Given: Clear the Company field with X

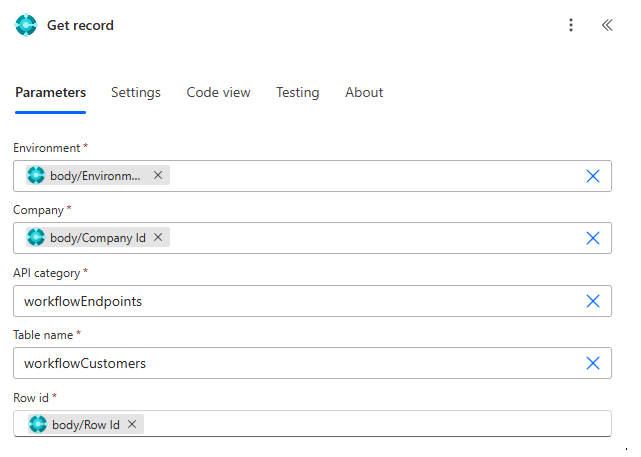Looking at the screenshot, I should (592, 238).
